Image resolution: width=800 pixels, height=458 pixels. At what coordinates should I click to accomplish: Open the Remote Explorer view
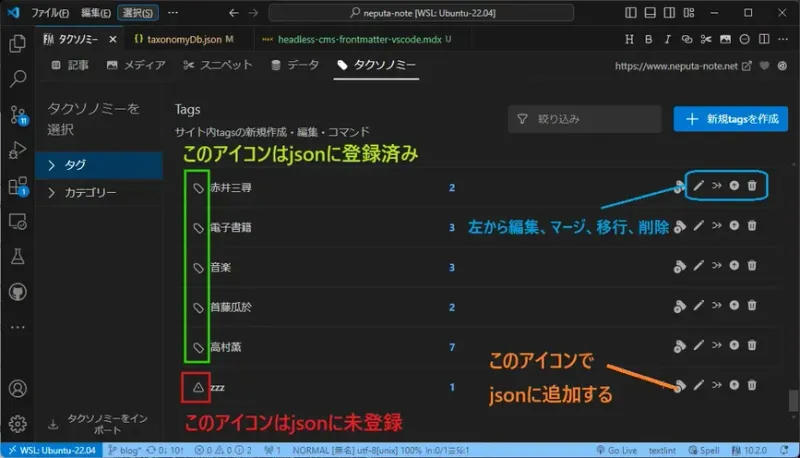(18, 222)
